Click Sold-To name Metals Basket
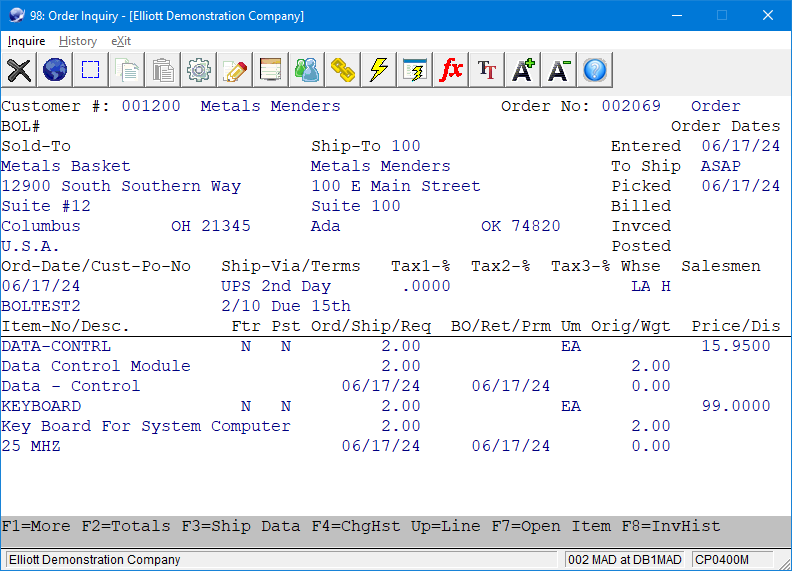 (x=66, y=166)
